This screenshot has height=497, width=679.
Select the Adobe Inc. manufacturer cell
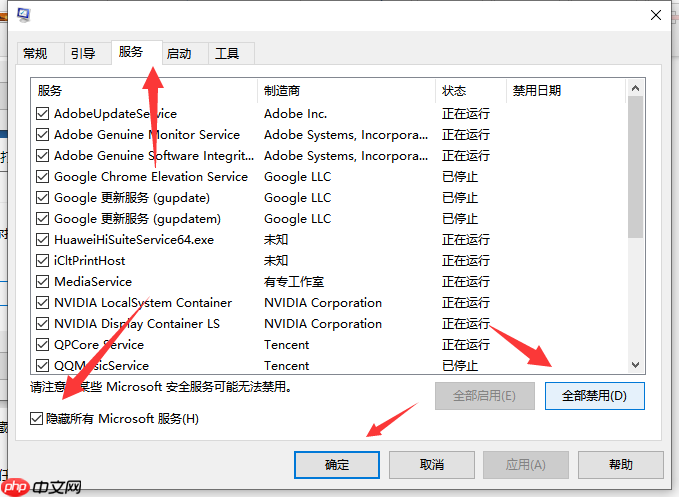(295, 113)
